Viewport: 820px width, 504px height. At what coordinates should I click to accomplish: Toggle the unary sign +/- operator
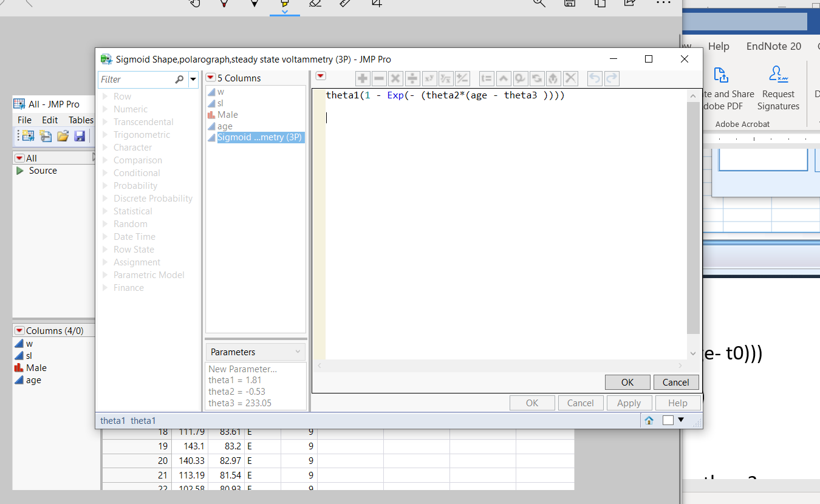(462, 78)
